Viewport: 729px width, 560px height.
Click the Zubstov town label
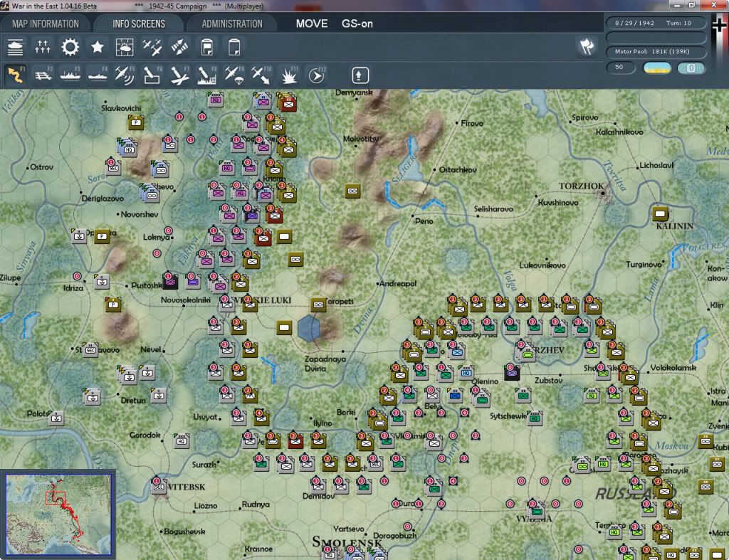(x=549, y=380)
